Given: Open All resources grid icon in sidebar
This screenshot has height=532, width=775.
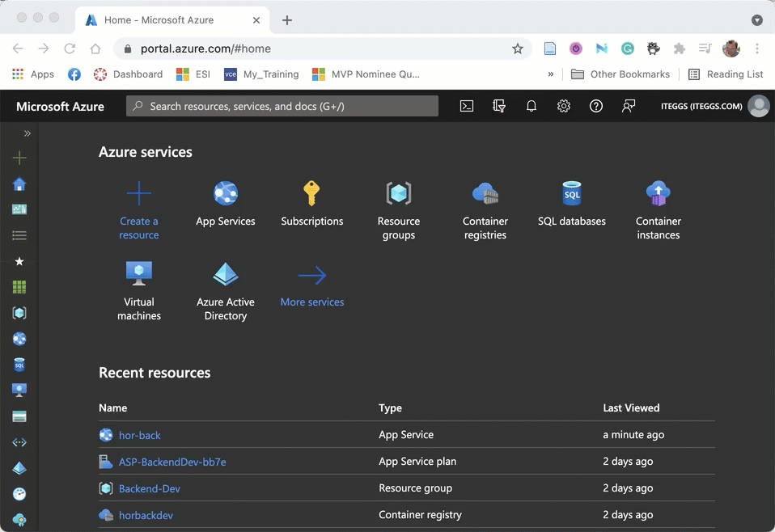Looking at the screenshot, I should tap(19, 287).
